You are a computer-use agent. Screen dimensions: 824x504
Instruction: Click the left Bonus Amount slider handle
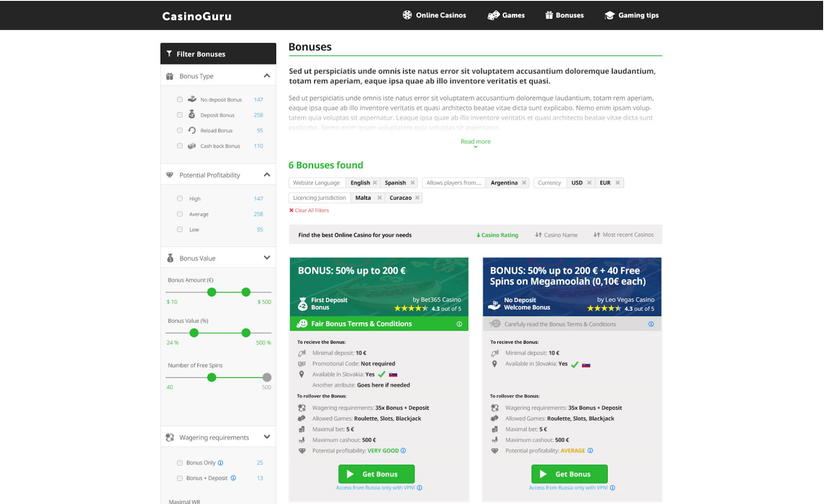[x=212, y=292]
